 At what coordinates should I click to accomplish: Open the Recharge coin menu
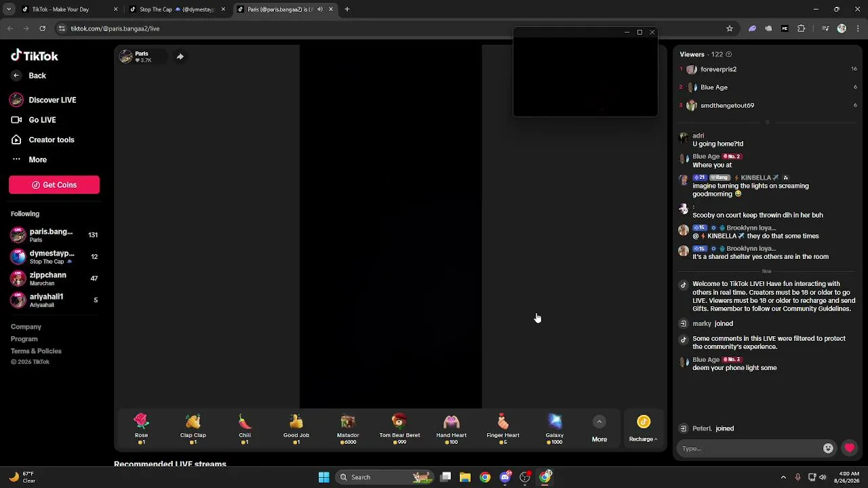(644, 429)
